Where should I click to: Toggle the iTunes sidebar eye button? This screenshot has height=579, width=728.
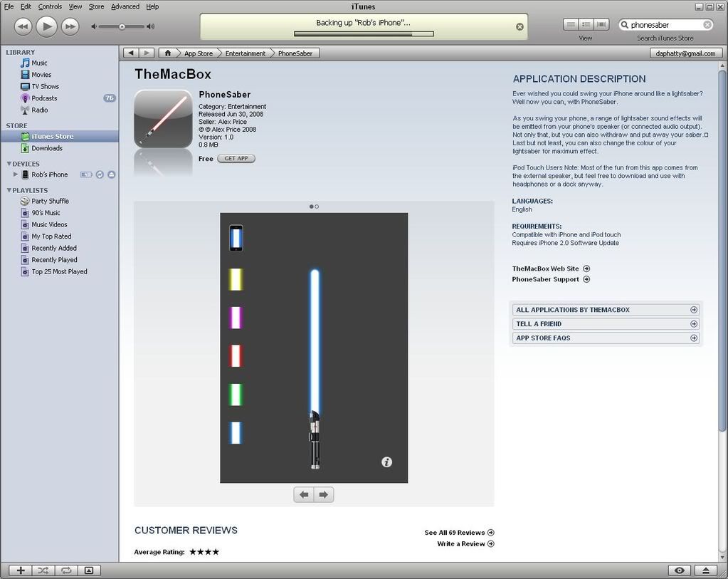coord(680,570)
